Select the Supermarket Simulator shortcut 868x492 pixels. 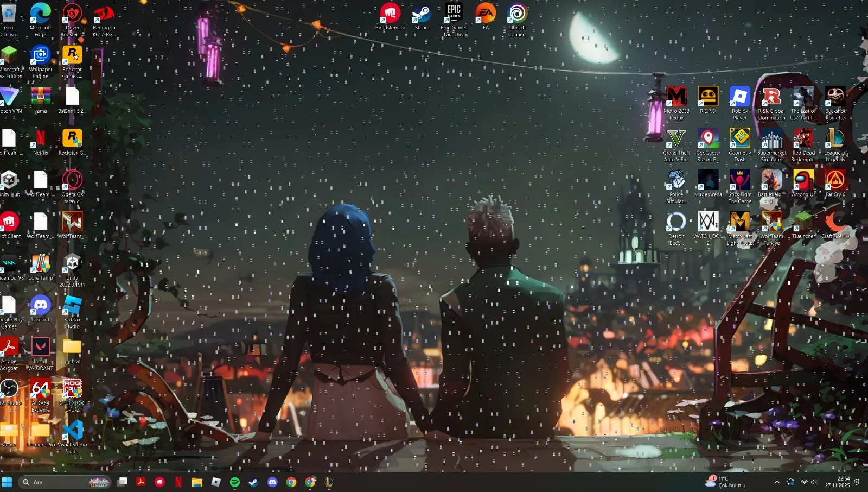771,145
